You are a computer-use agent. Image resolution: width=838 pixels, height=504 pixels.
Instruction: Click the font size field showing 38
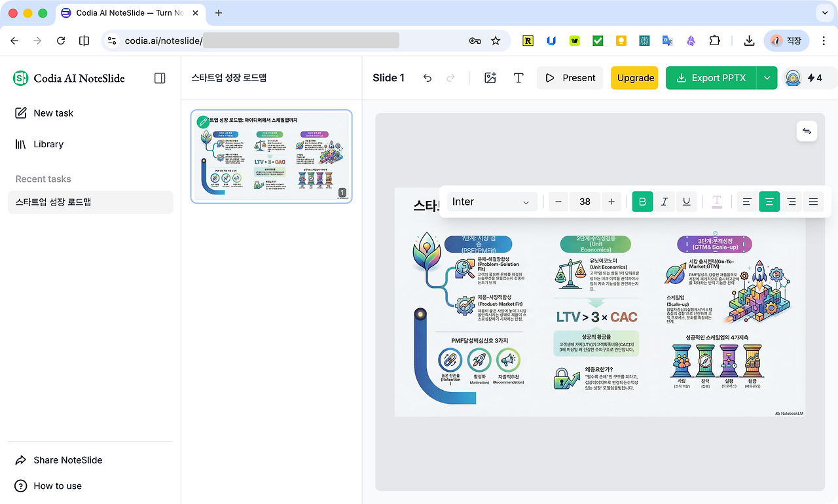(x=585, y=202)
